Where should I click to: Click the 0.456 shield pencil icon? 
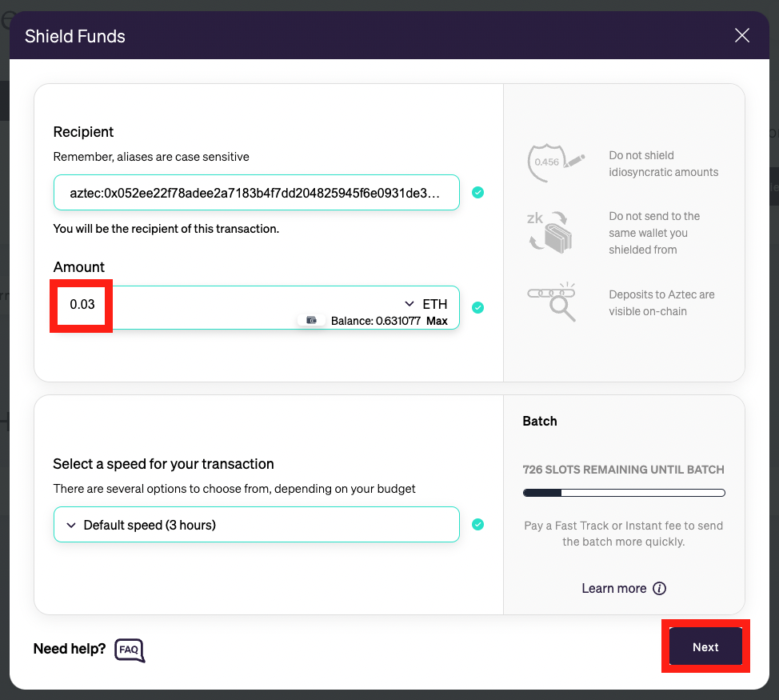tap(555, 162)
